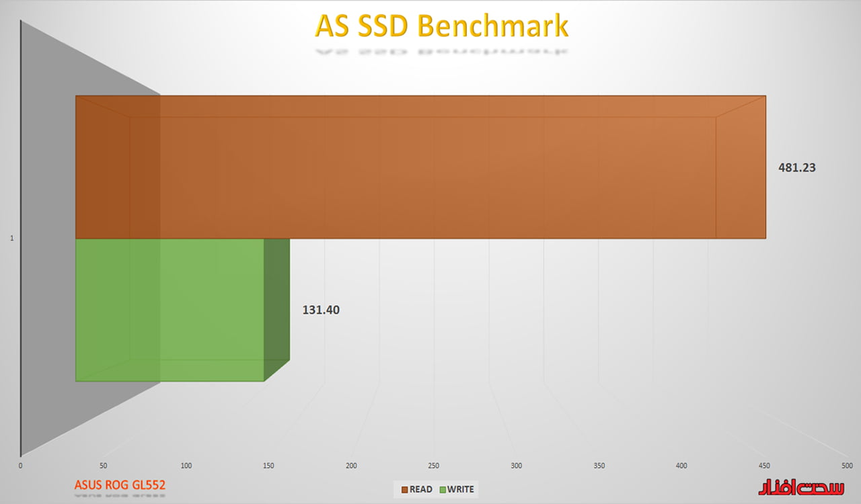Click the orange READ bar
861x504 pixels.
click(x=420, y=168)
